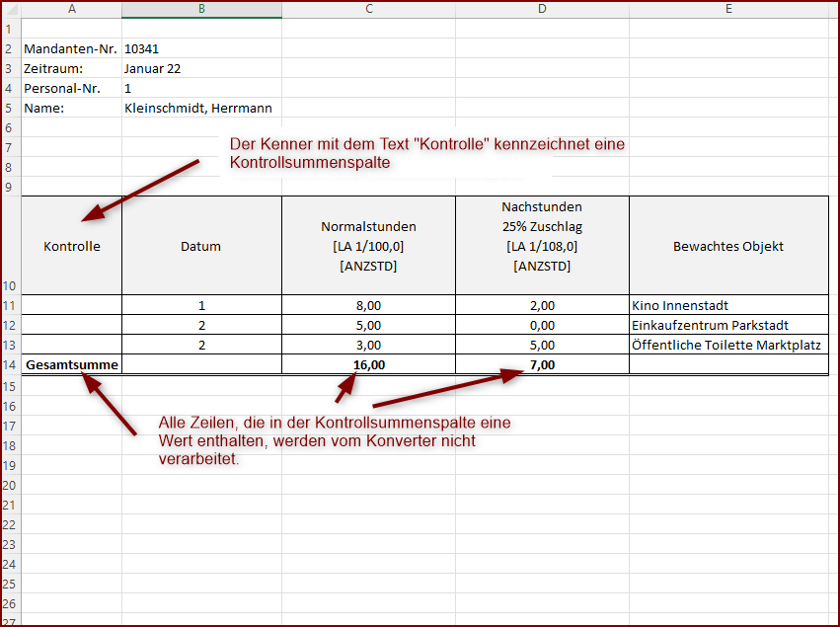Select the Normalstunden header cell
The image size is (840, 627).
368,246
